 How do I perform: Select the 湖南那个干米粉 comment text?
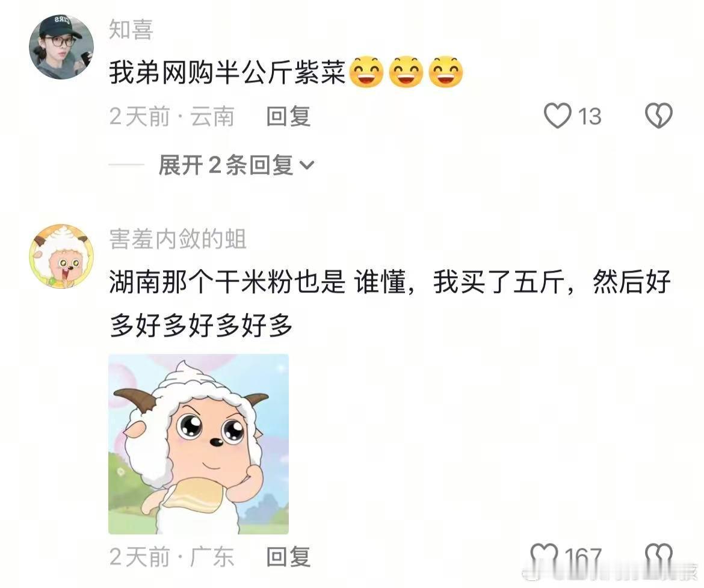click(390, 303)
